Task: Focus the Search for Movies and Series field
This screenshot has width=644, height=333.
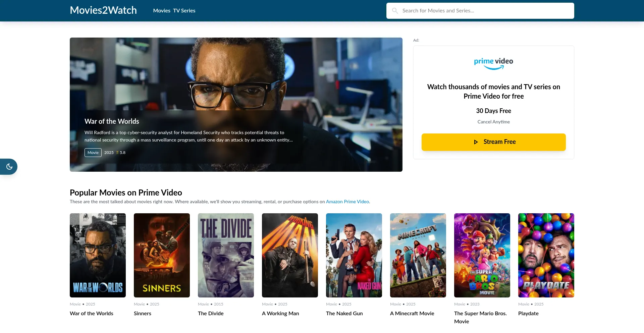Action: tap(480, 11)
